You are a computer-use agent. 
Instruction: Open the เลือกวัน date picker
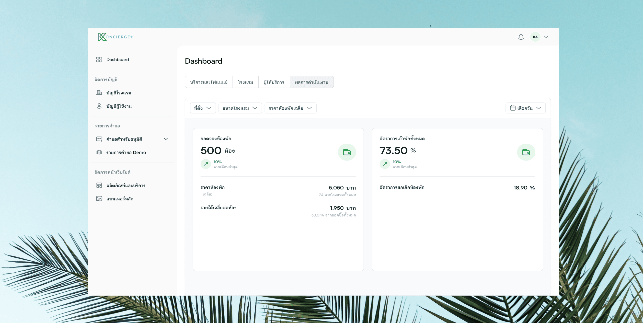click(525, 108)
